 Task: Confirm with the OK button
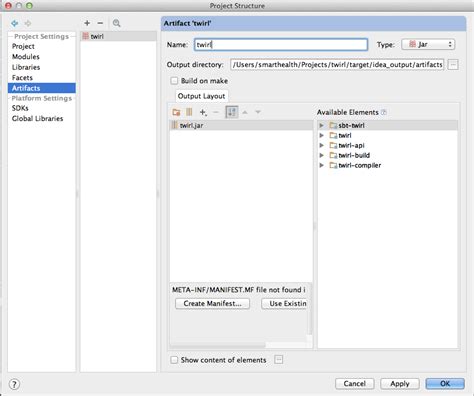coord(445,384)
